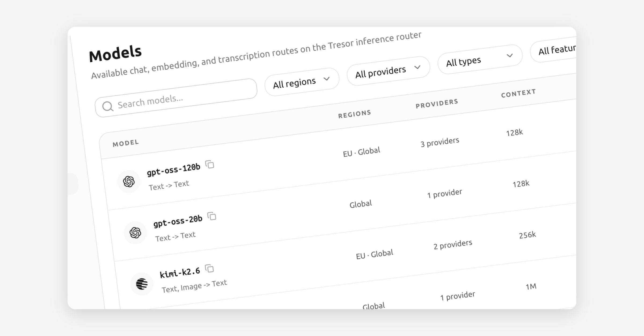644x336 pixels.
Task: Open the All providers dropdown
Action: (388, 71)
